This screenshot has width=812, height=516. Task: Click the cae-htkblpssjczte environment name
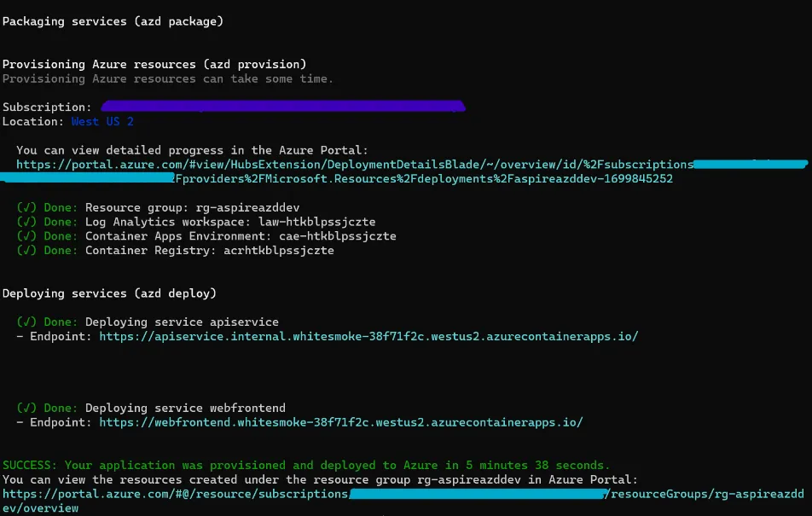pos(337,236)
